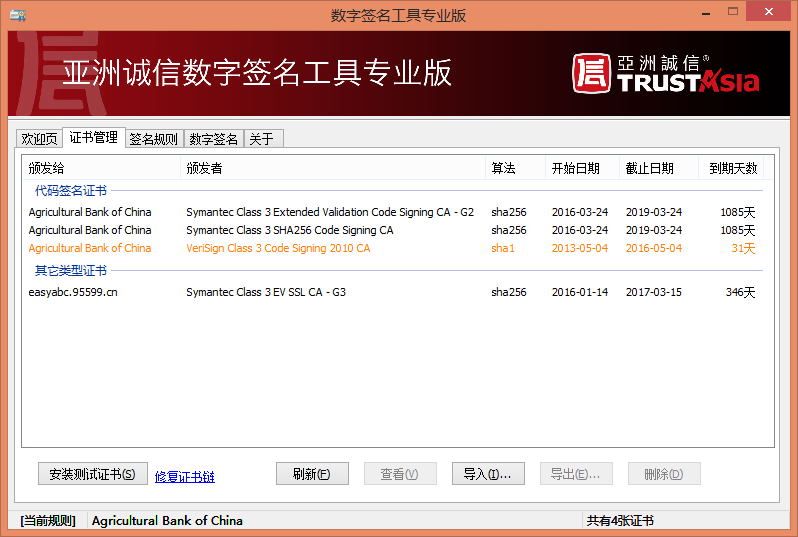Click the sha1 algorithm cell

click(503, 248)
